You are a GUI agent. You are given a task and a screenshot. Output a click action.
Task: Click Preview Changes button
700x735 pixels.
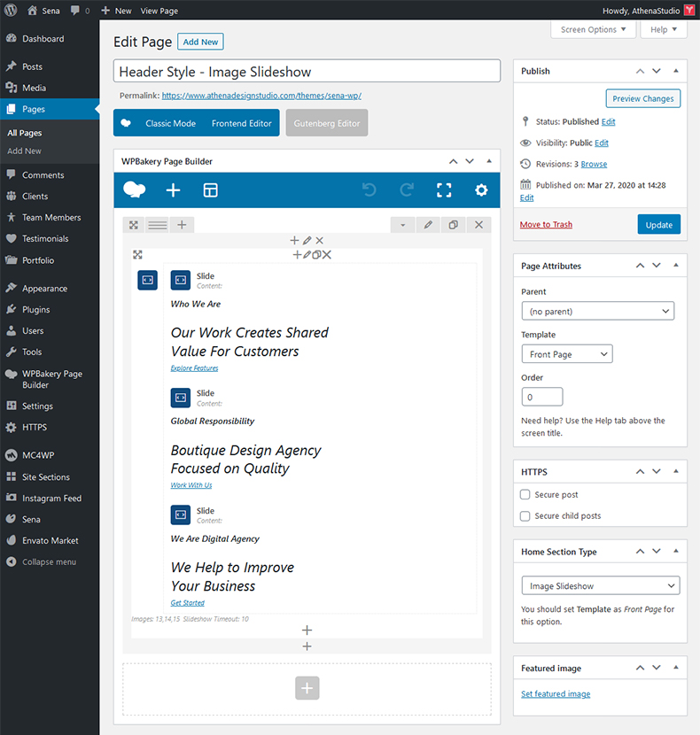[642, 98]
